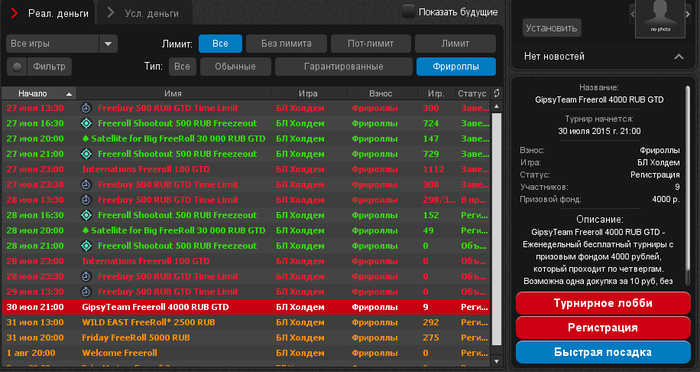
Task: Click Freebuy icon in 27 июл 23:30 row
Action: (86, 184)
